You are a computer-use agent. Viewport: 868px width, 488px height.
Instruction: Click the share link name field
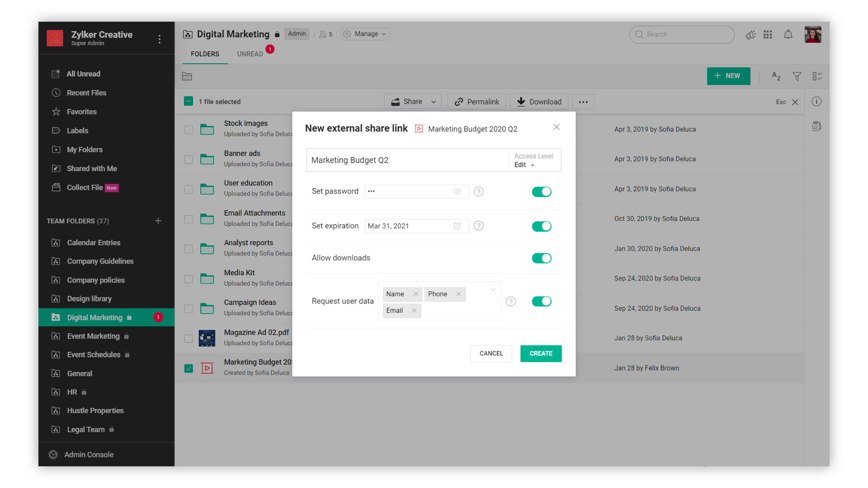click(407, 160)
